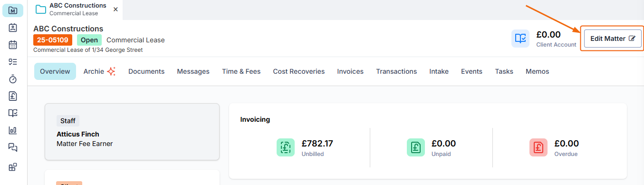Open the Archie AI tab
The height and width of the screenshot is (185, 644).
click(x=99, y=71)
